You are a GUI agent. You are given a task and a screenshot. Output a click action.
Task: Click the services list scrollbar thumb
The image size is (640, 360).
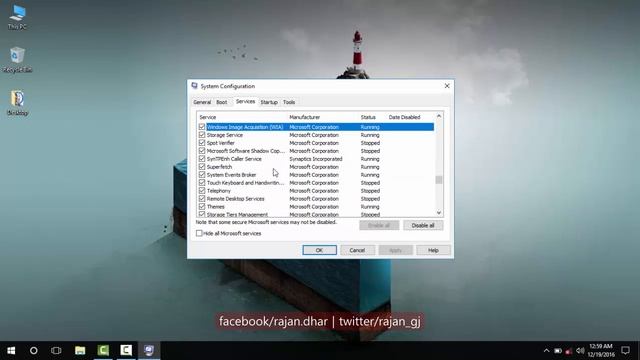[x=439, y=180]
